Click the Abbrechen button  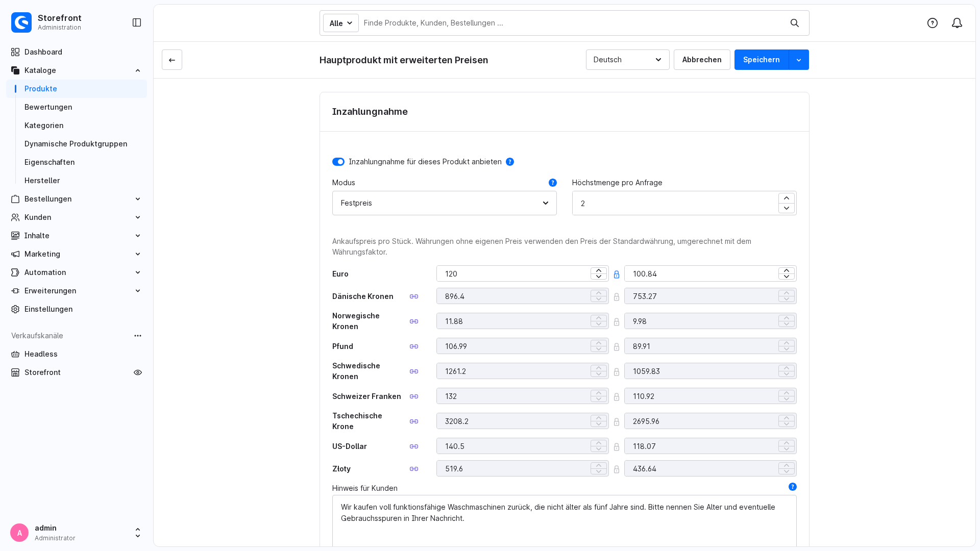tap(701, 60)
